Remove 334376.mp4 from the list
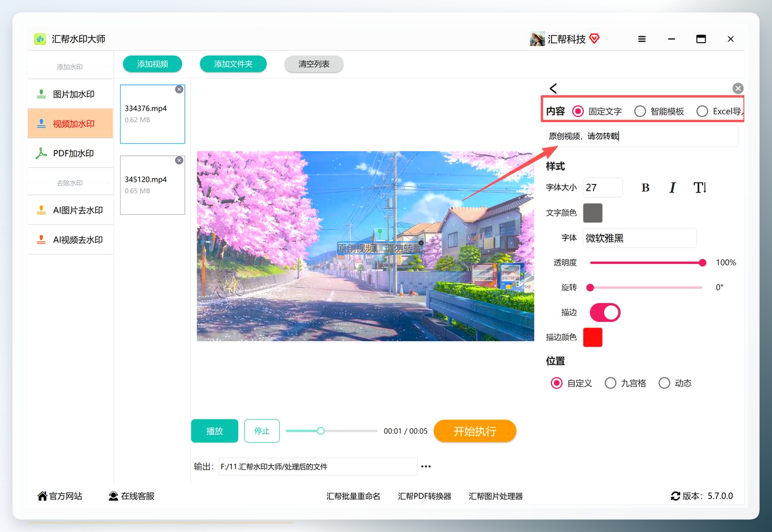This screenshot has width=772, height=532. [x=179, y=89]
